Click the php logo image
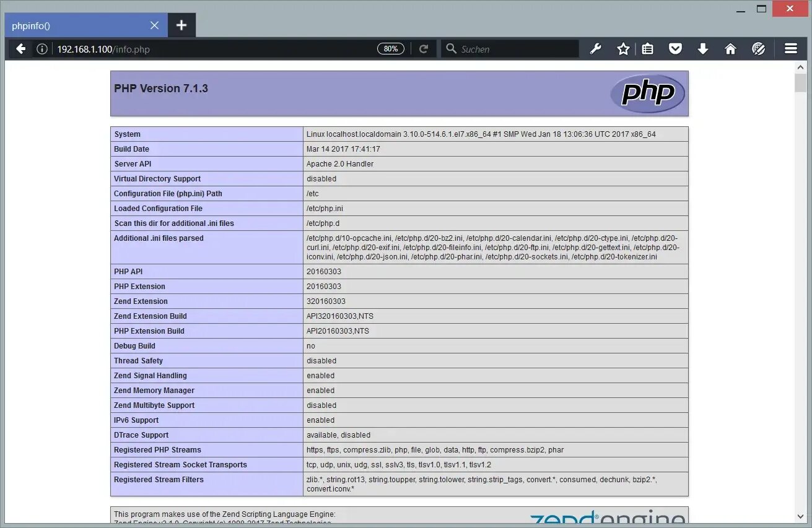This screenshot has width=812, height=528. coord(647,93)
